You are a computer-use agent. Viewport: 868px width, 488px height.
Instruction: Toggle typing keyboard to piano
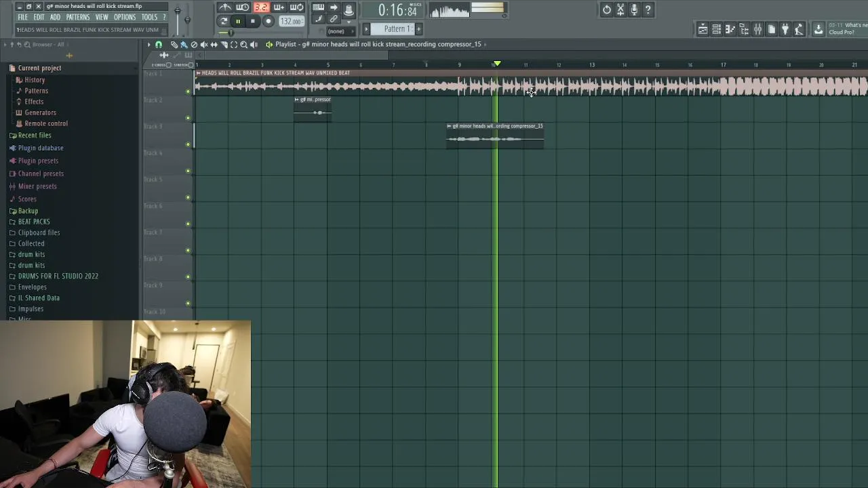(x=318, y=7)
